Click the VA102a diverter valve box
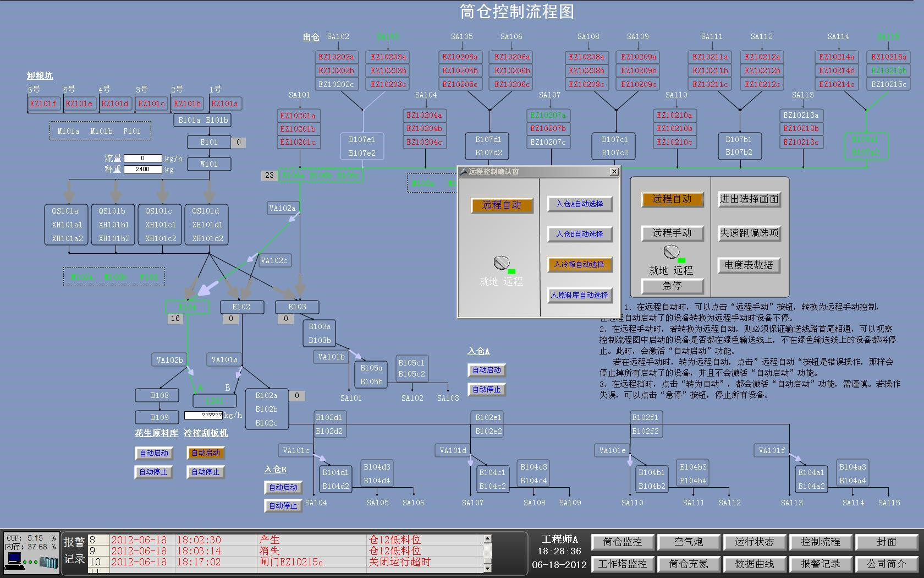Image resolution: width=924 pixels, height=578 pixels. pyautogui.click(x=283, y=208)
